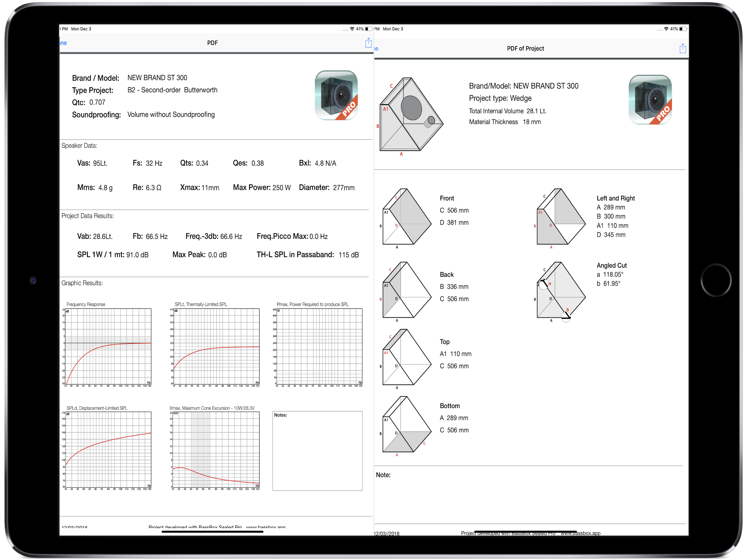Tap Front 'D 381 mm' dimension

[454, 223]
